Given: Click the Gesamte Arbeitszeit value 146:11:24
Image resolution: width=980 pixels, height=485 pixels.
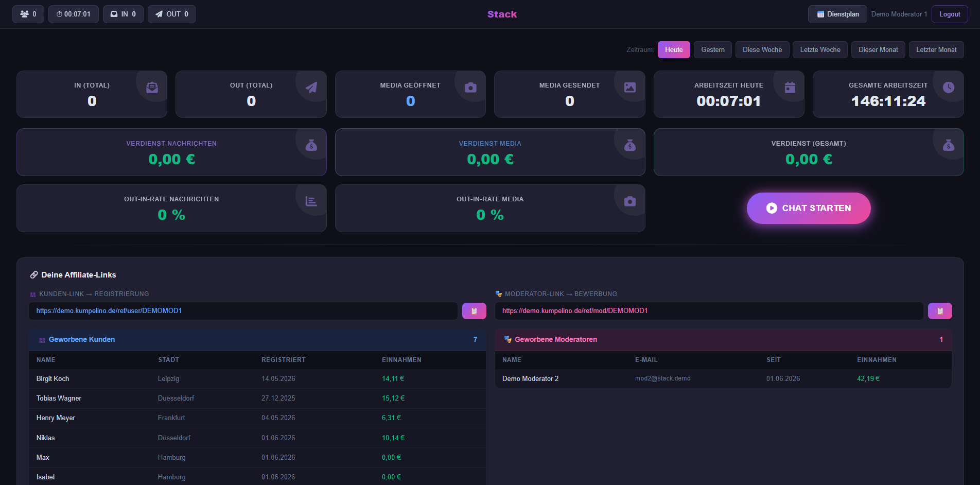Looking at the screenshot, I should click(x=888, y=101).
